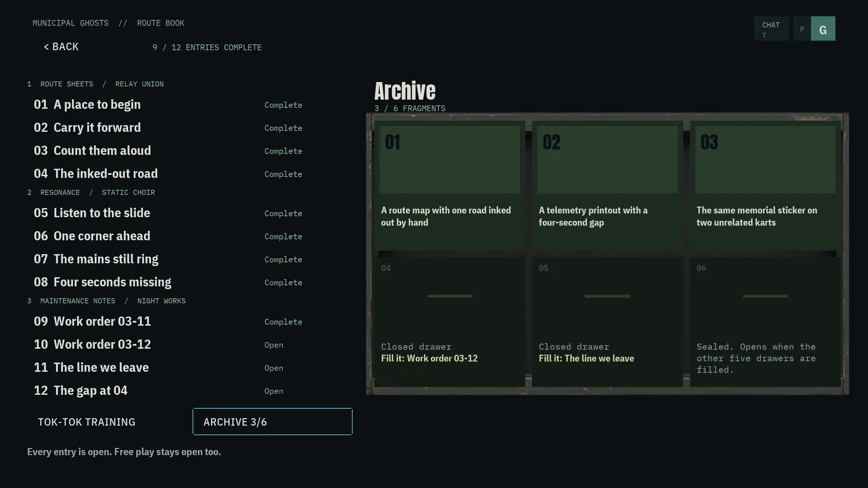
Task: Open entry 07 The mains still ring
Action: point(190,259)
